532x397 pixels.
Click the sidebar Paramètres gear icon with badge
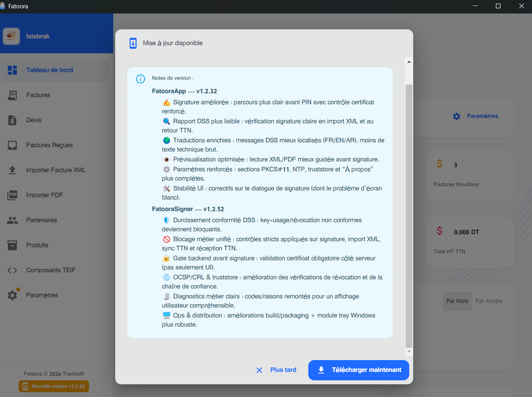(x=12, y=295)
